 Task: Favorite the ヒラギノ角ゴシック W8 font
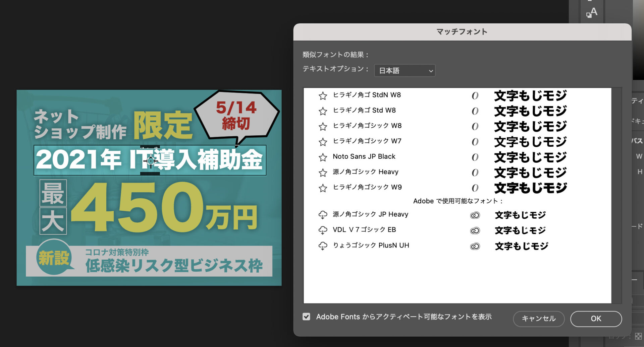coord(323,127)
